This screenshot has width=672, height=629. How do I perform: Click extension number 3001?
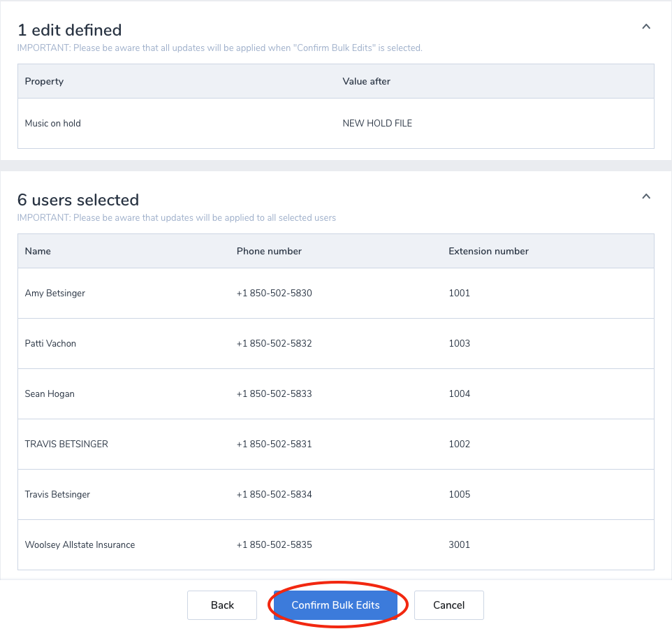(x=459, y=545)
